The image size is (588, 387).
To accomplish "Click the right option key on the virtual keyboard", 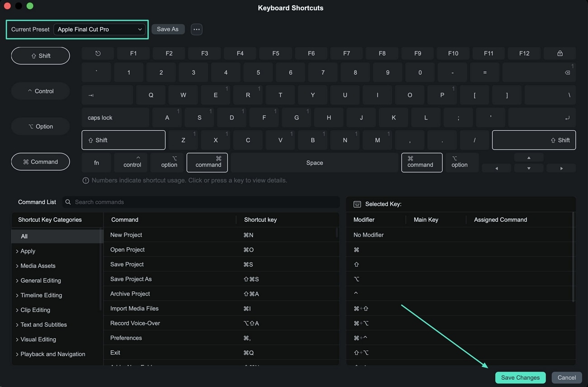I will (462, 162).
